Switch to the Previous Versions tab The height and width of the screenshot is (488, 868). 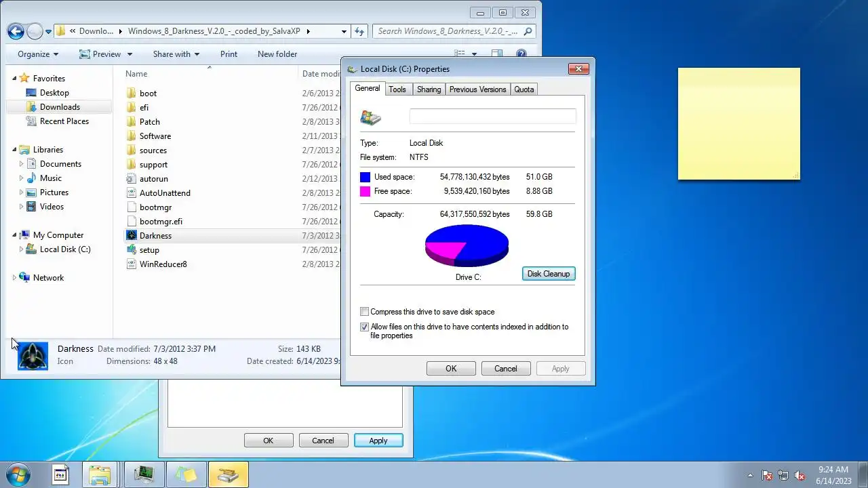tap(477, 89)
